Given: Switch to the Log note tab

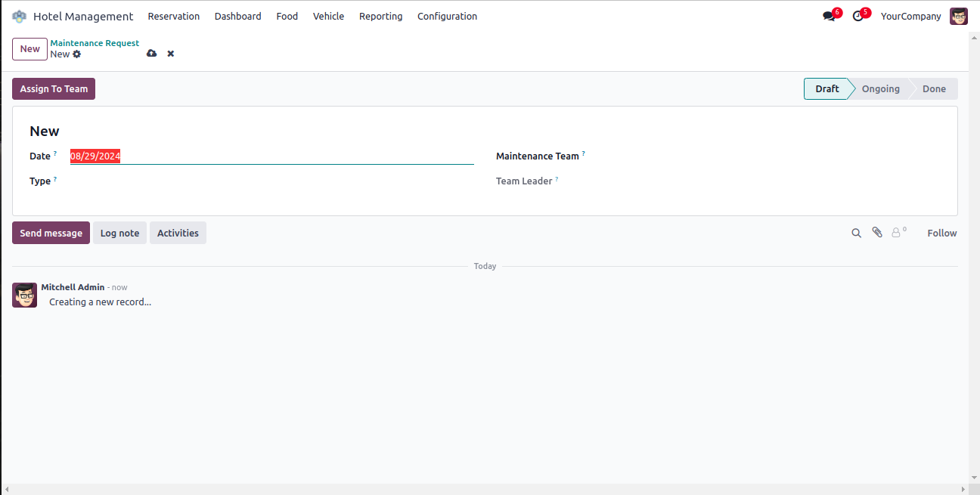Looking at the screenshot, I should coord(119,233).
